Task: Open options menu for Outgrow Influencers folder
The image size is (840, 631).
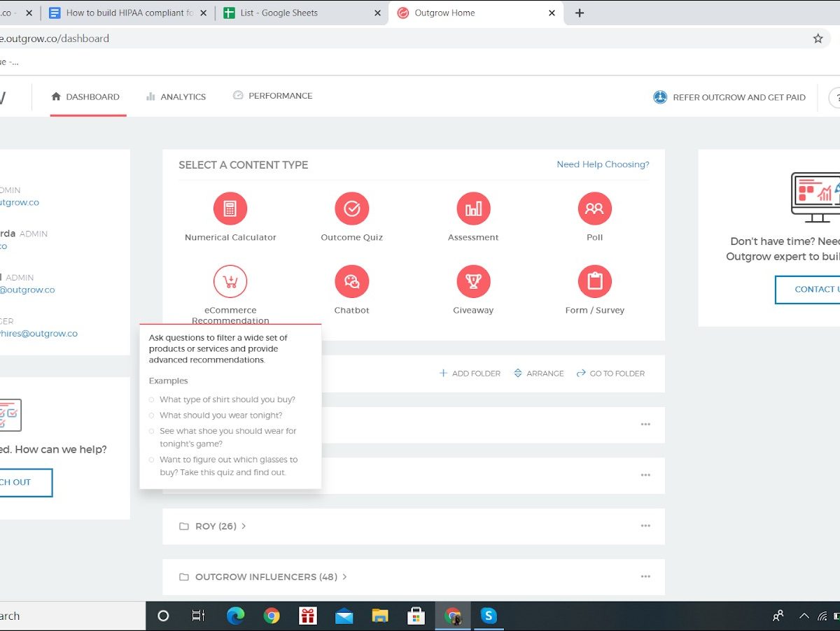Action: 645,577
